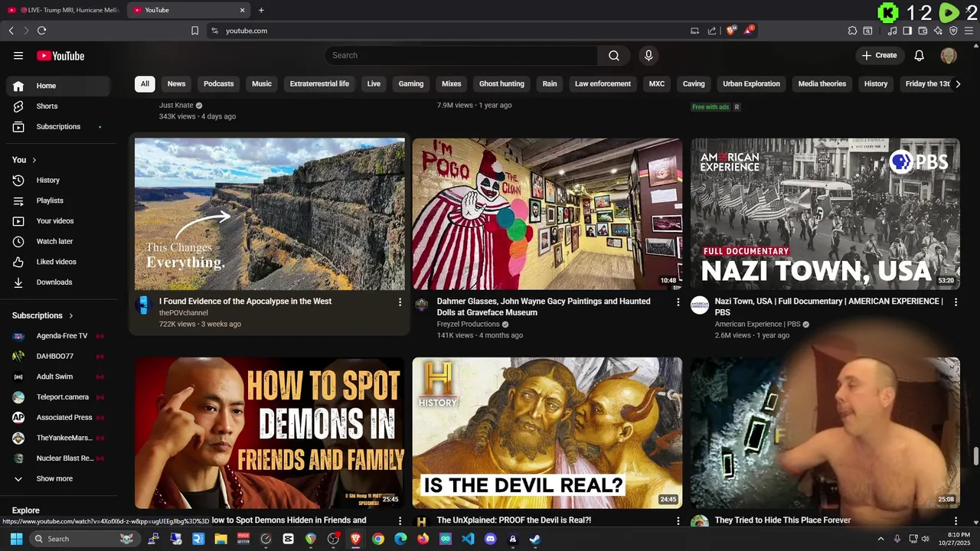Show next filter chips with arrow

(x=958, y=83)
